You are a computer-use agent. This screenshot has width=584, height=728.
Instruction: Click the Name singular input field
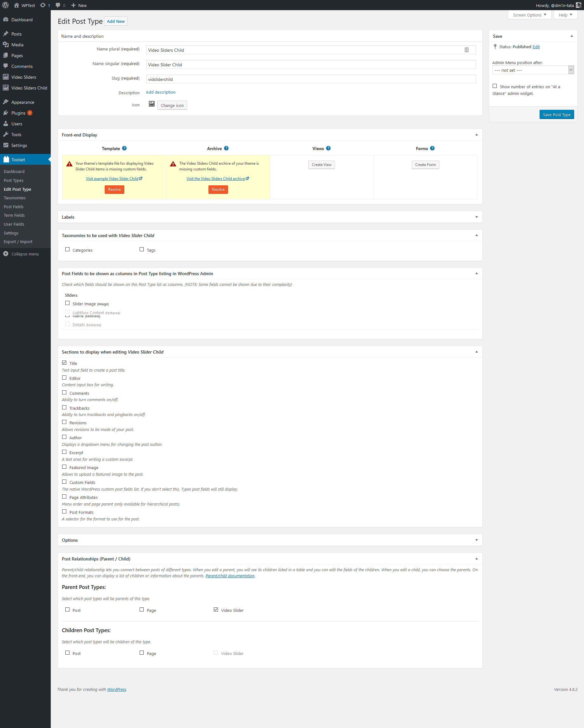click(311, 64)
